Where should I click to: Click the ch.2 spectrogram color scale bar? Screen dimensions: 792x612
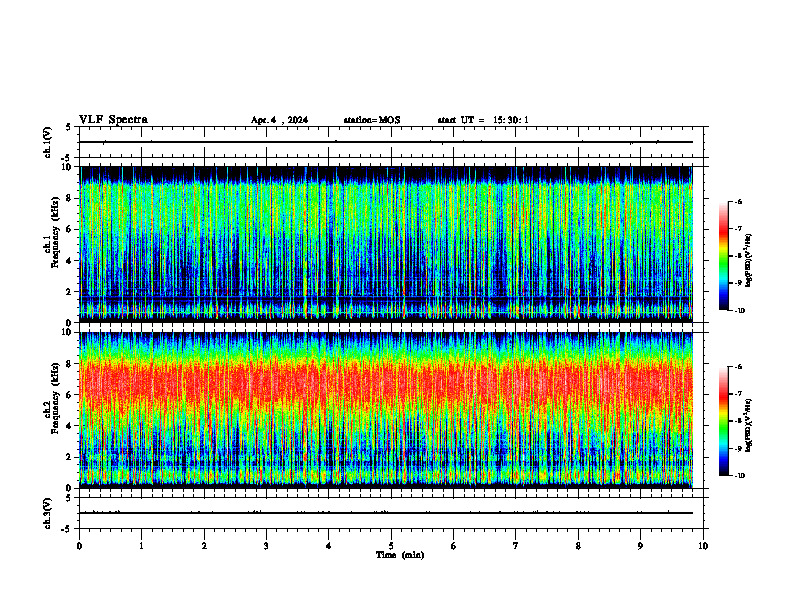[x=724, y=421]
